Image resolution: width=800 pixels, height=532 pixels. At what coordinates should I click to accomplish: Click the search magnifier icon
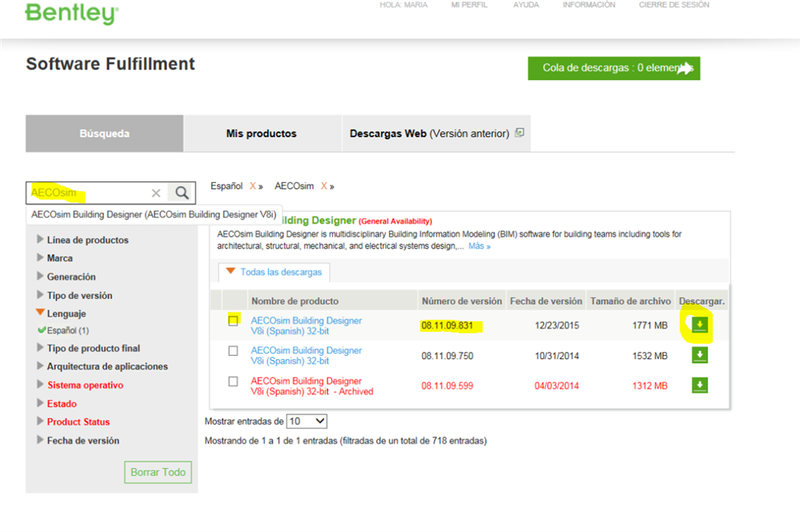(x=181, y=193)
